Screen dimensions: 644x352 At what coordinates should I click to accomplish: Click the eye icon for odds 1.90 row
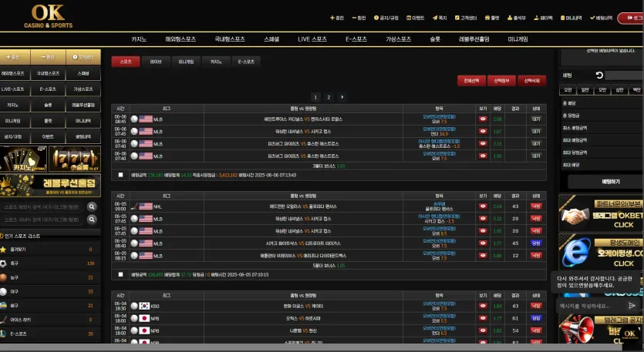point(483,156)
